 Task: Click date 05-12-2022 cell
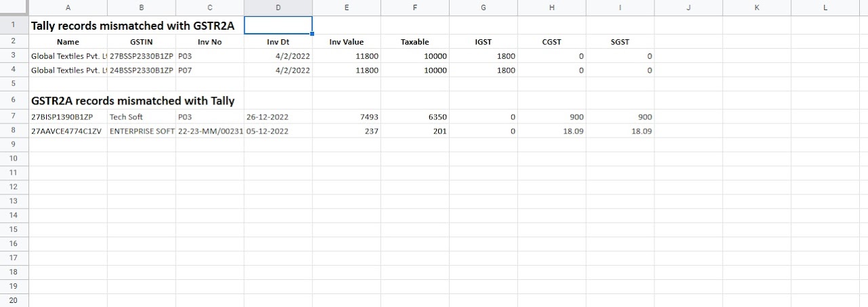[x=278, y=131]
